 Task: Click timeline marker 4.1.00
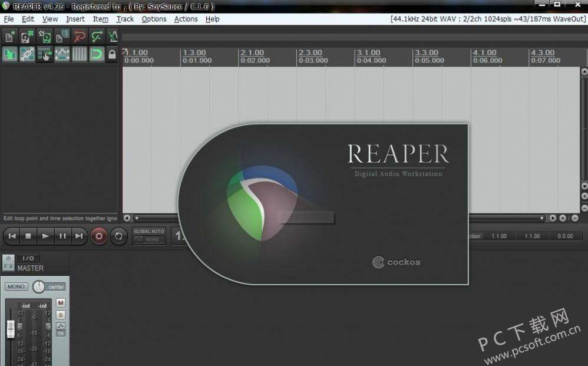click(x=484, y=53)
